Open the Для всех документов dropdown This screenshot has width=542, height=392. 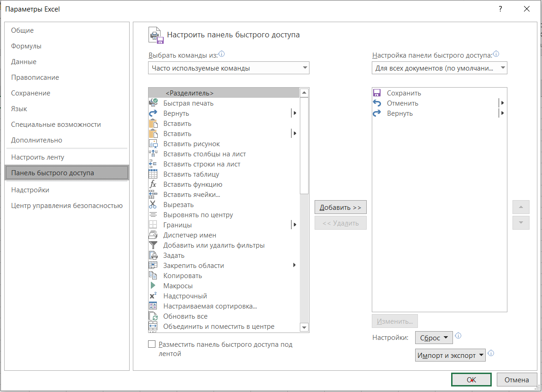pos(439,68)
